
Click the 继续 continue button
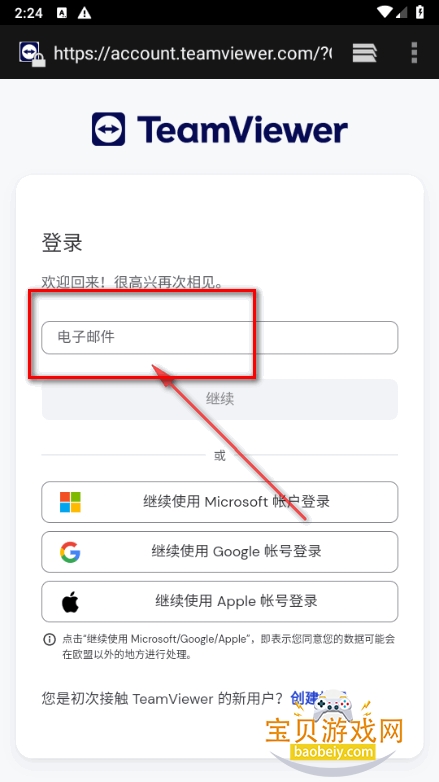click(x=220, y=399)
